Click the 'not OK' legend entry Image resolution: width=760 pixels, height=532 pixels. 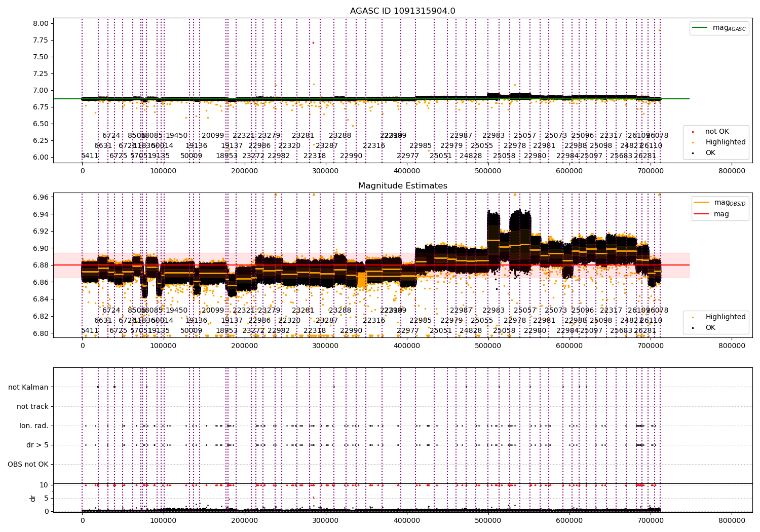[x=710, y=131]
